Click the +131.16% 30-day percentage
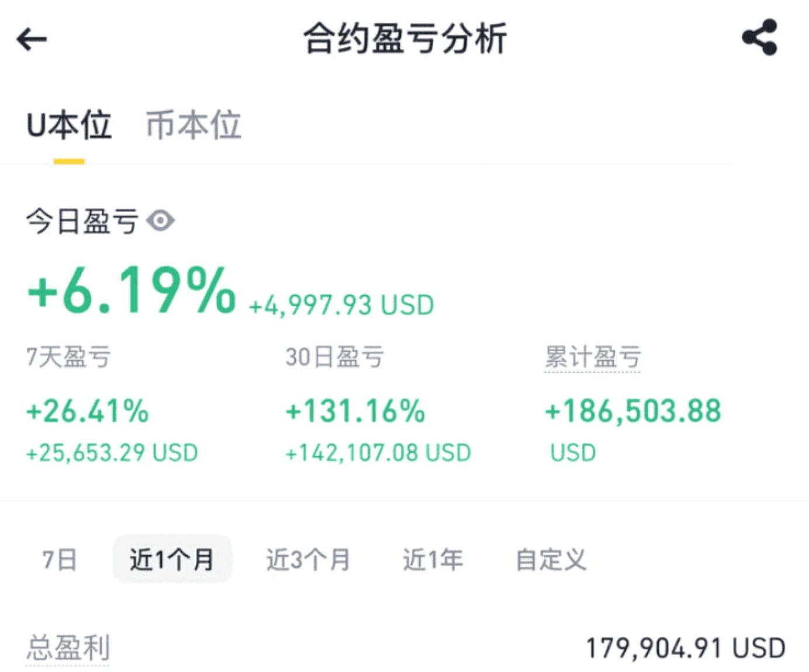The width and height of the screenshot is (809, 672). coord(355,411)
